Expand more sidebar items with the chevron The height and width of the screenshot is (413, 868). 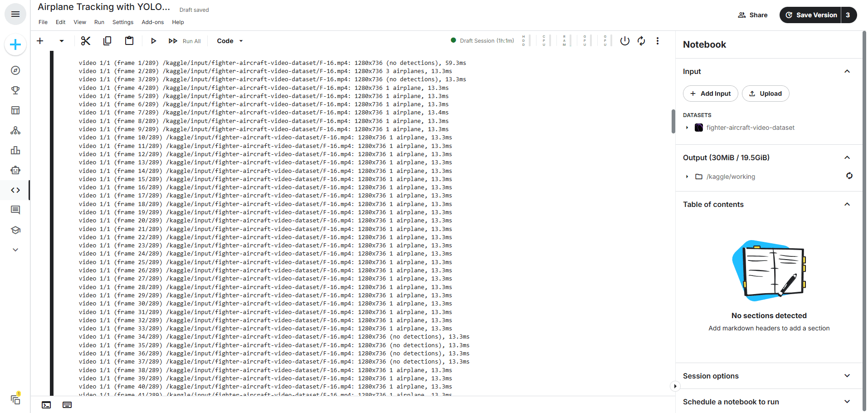click(x=15, y=250)
